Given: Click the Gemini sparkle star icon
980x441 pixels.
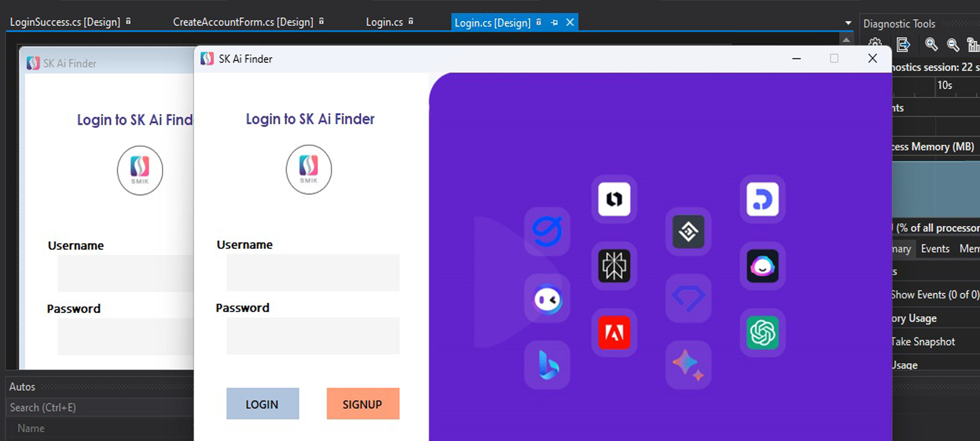Looking at the screenshot, I should click(688, 365).
